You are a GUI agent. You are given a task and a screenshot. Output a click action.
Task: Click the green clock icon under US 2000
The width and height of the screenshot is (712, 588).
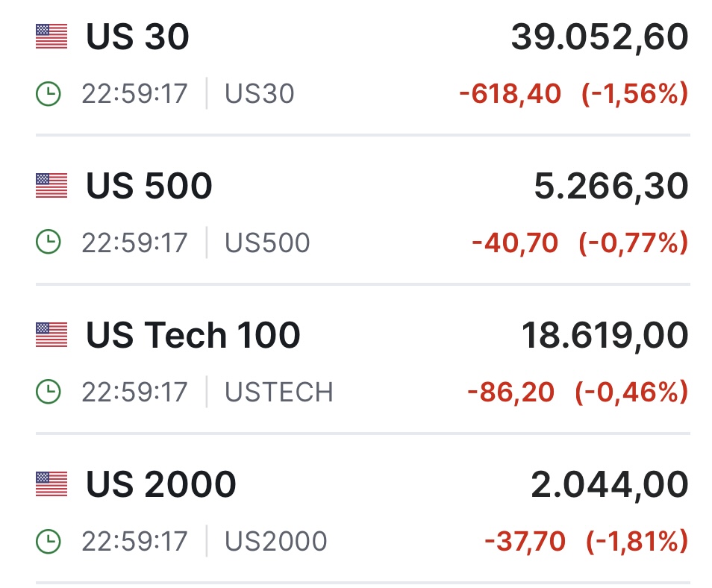pyautogui.click(x=49, y=542)
